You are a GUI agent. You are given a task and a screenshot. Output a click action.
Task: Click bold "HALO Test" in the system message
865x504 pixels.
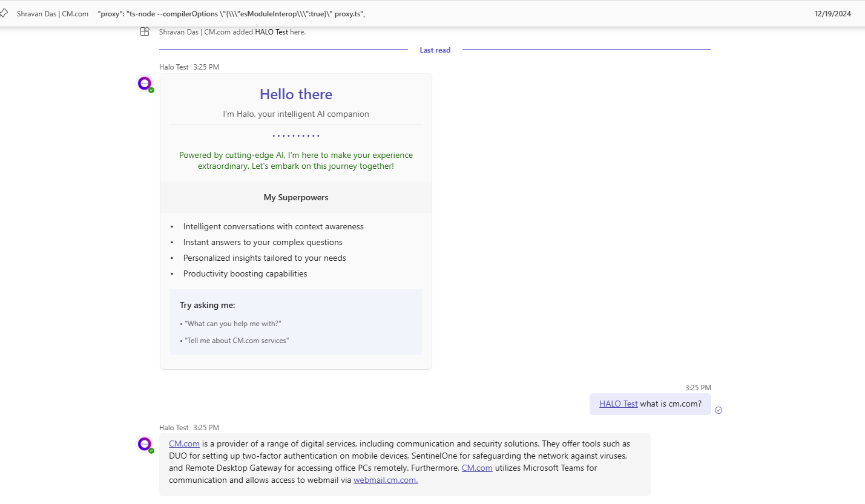click(x=271, y=32)
